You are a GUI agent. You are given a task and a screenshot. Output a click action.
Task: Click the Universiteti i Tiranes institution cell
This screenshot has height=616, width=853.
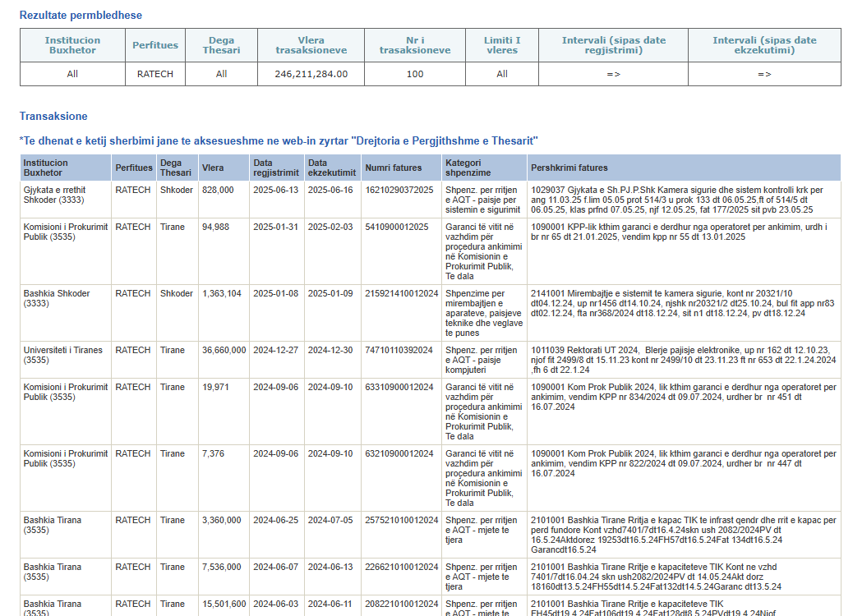coord(66,360)
